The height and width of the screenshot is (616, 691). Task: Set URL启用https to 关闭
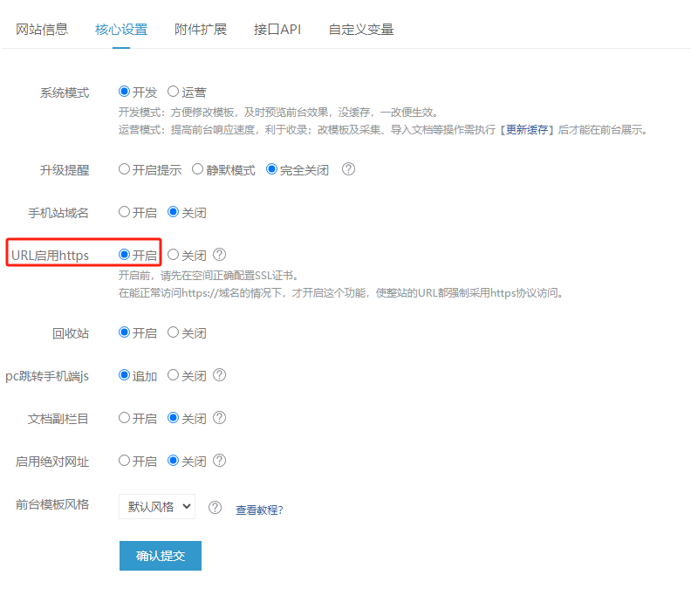click(x=174, y=255)
